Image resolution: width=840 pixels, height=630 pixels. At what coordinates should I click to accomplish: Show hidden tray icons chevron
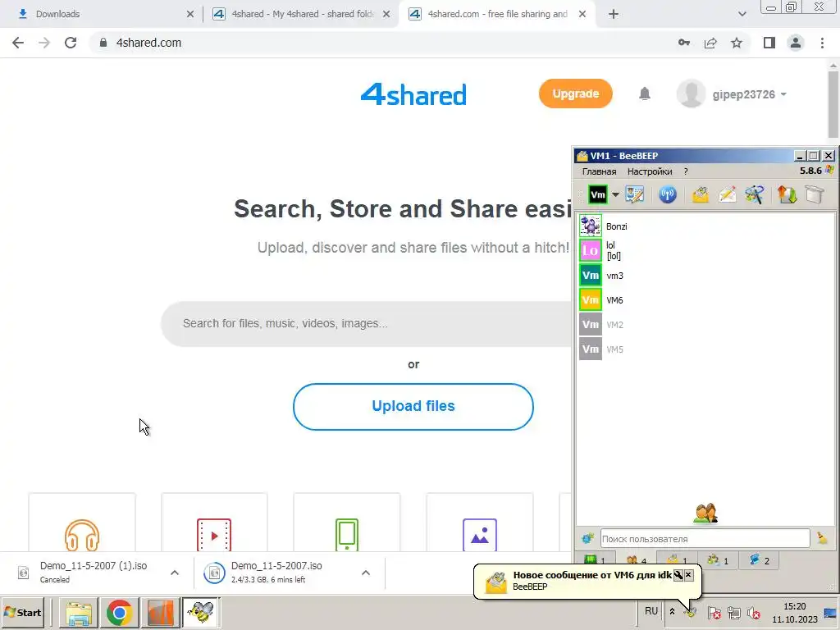click(673, 611)
